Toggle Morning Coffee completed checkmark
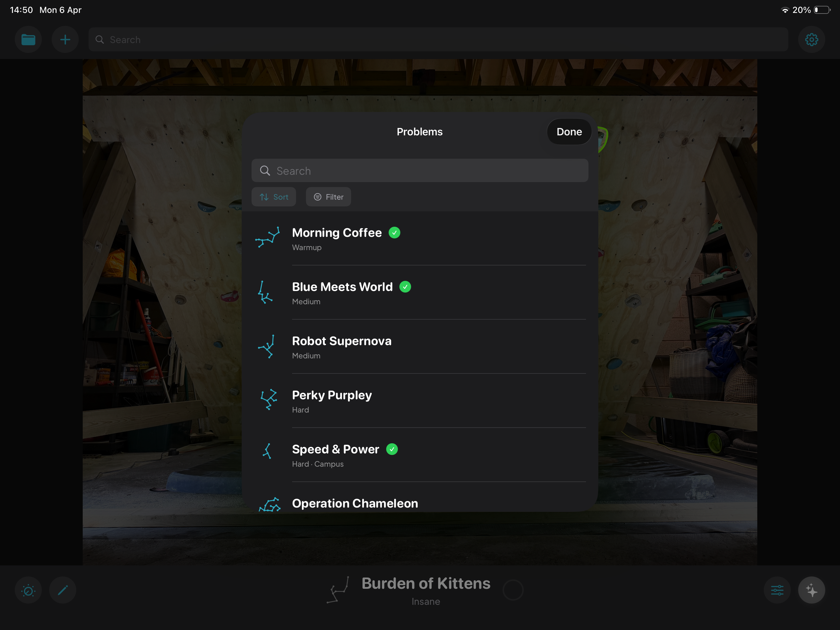The height and width of the screenshot is (630, 840). (394, 233)
